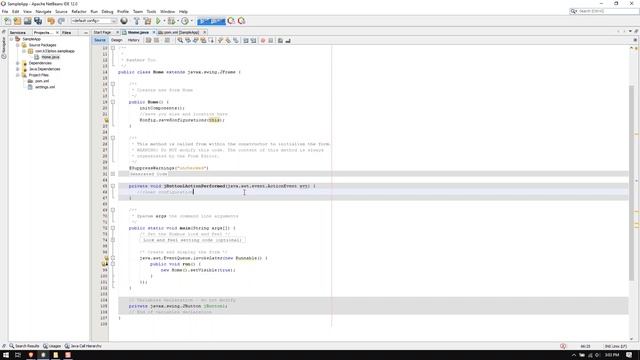Viewport: 640px width, 360px height.
Task: Open the default config combo box
Action: (x=94, y=21)
